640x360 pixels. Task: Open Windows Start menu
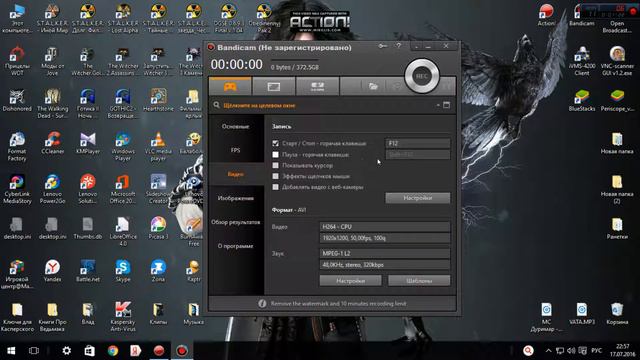(11, 351)
